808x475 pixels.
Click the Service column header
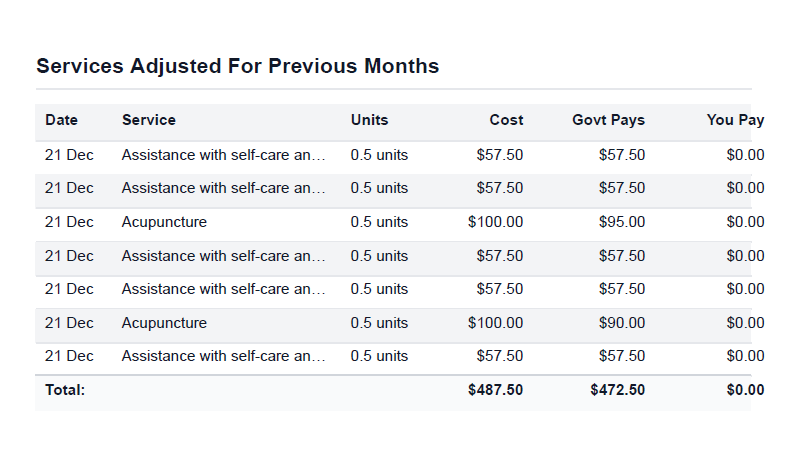[148, 120]
